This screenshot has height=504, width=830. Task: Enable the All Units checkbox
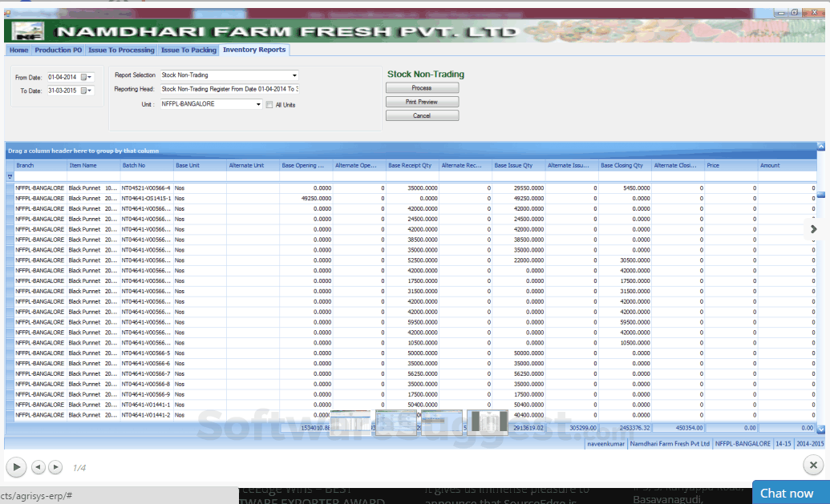pos(269,104)
